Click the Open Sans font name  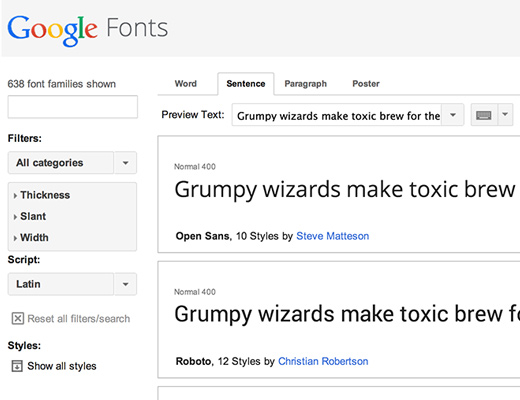coord(203,236)
